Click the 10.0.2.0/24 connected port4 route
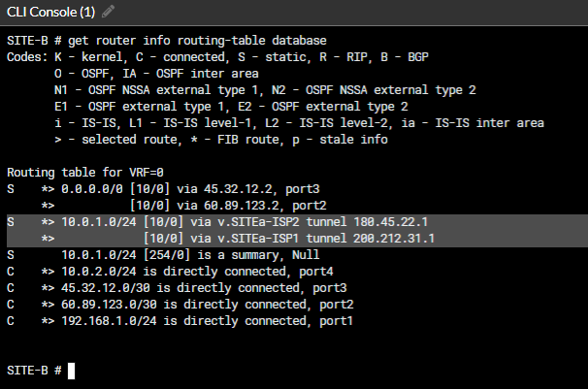588x389 pixels. (x=196, y=270)
